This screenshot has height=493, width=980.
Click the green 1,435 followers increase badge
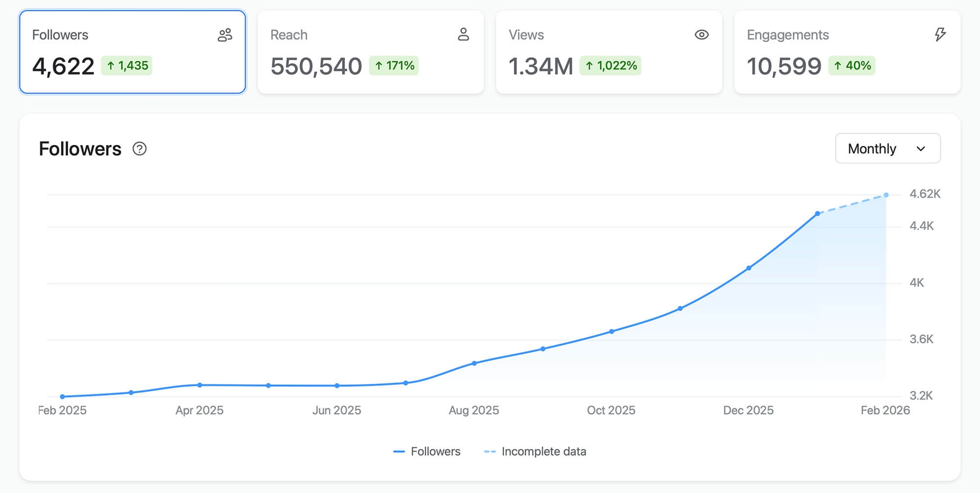coord(127,66)
